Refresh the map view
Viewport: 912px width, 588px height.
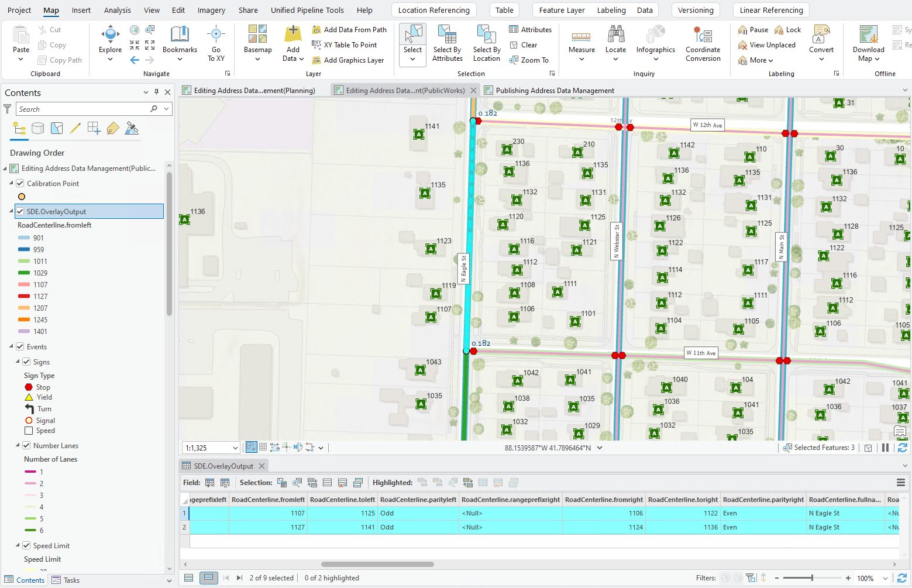pyautogui.click(x=902, y=448)
